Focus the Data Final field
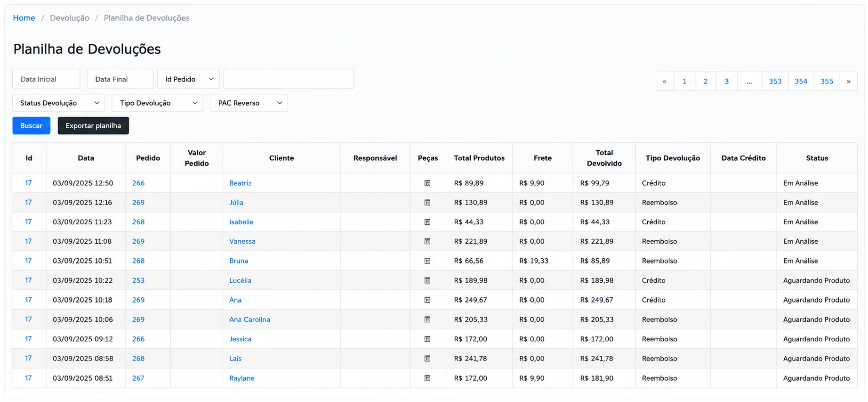 pyautogui.click(x=120, y=79)
